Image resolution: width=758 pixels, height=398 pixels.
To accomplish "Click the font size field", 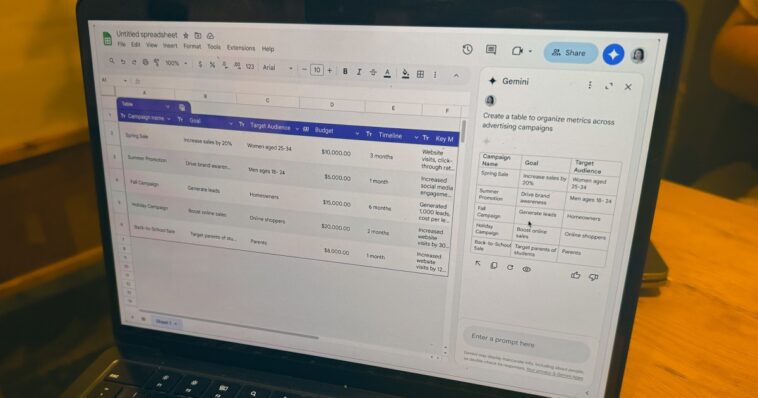I will click(x=317, y=70).
